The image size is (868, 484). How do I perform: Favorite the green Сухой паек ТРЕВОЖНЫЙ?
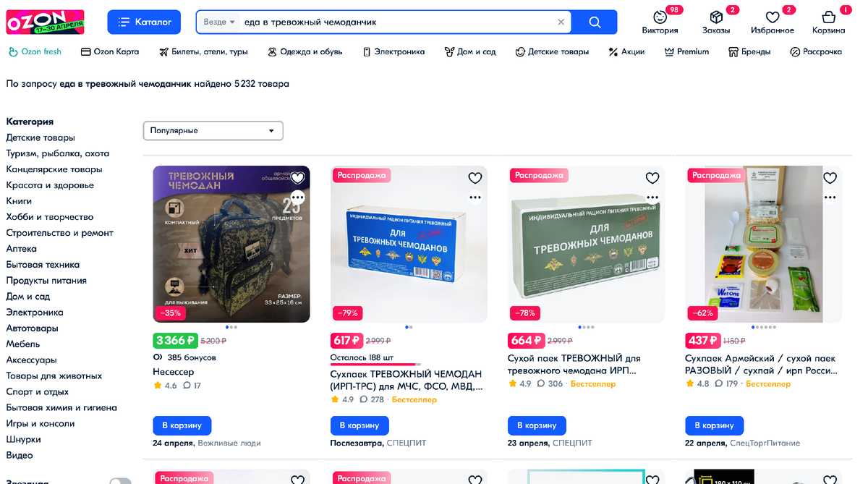click(652, 178)
